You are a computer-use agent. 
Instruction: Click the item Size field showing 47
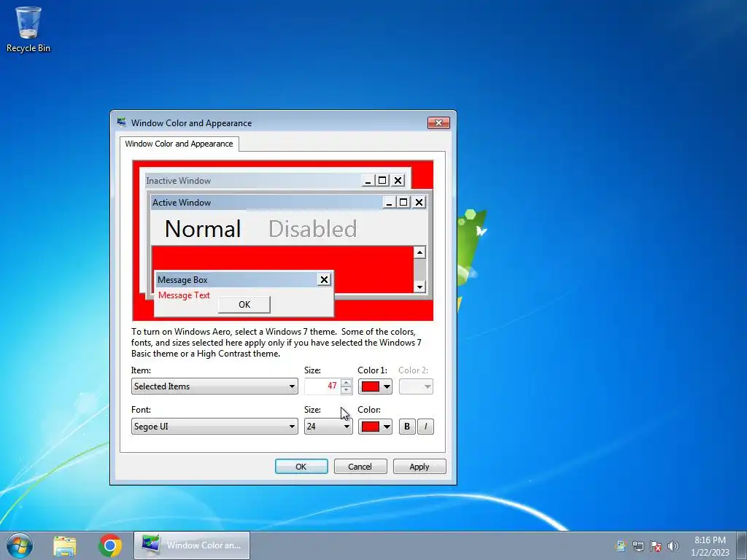pyautogui.click(x=322, y=386)
